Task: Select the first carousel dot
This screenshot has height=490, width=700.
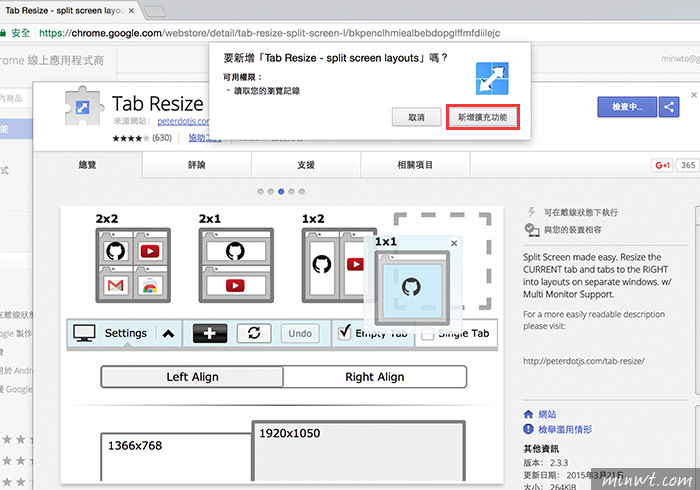Action: (260, 191)
